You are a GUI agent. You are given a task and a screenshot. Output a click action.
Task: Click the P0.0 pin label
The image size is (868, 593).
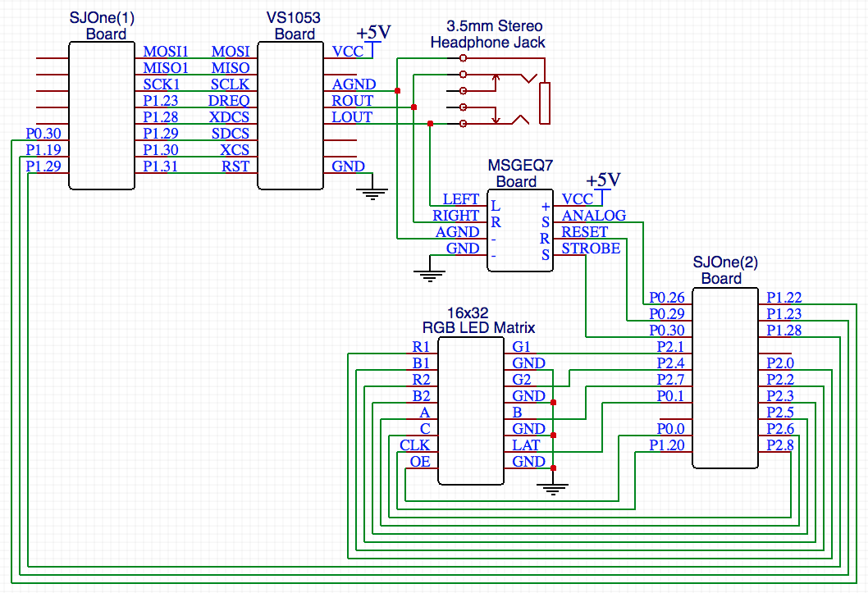coord(670,429)
